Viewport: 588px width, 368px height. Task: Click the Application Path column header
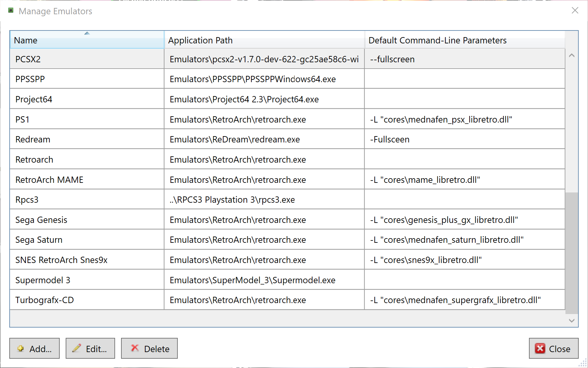point(264,40)
